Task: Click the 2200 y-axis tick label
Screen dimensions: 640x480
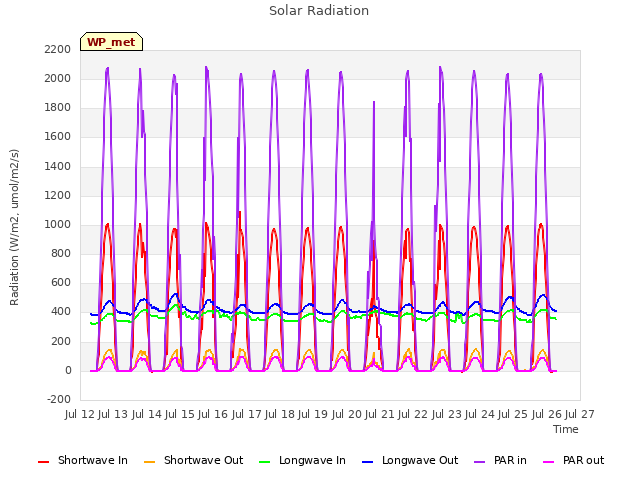Action: coord(58,49)
